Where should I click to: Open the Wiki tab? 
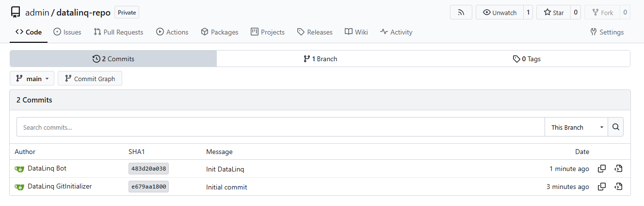pos(356,32)
